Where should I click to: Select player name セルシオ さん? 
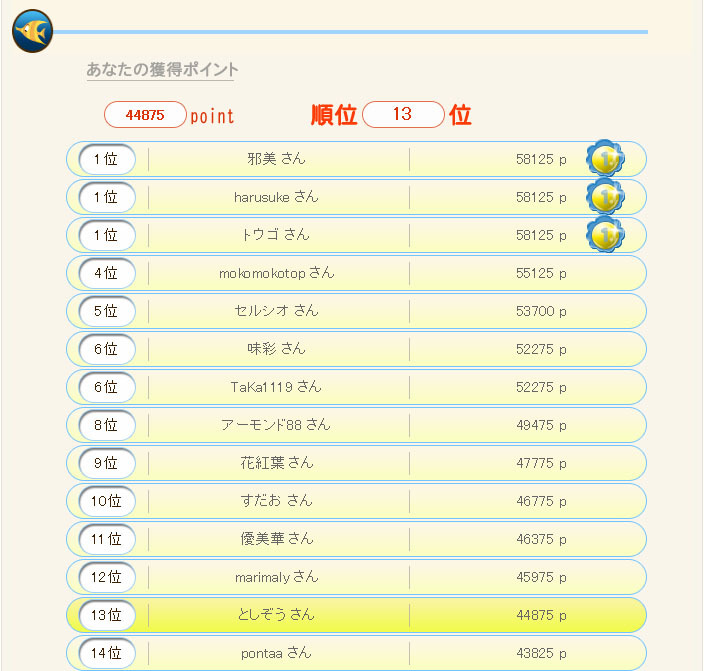(x=276, y=311)
